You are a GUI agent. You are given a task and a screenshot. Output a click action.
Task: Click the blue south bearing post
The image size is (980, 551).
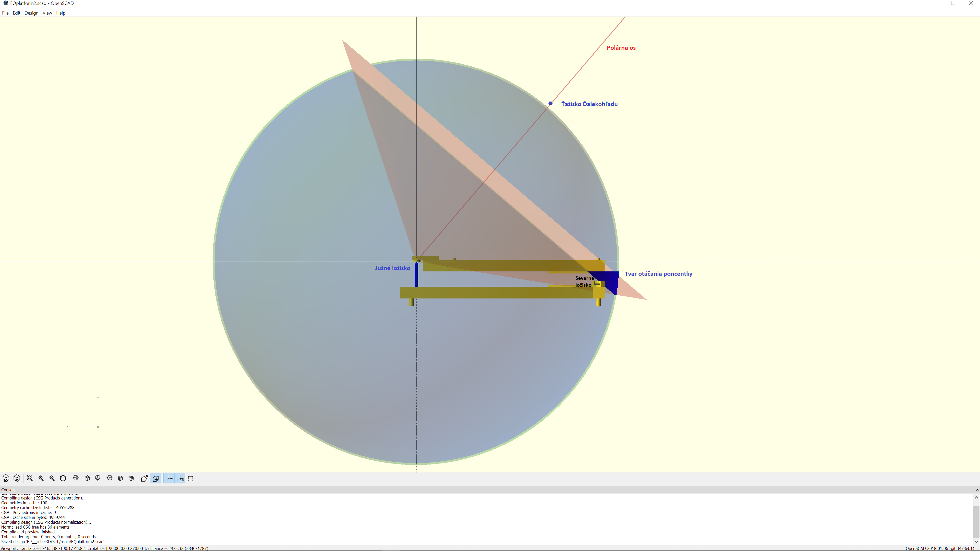416,274
